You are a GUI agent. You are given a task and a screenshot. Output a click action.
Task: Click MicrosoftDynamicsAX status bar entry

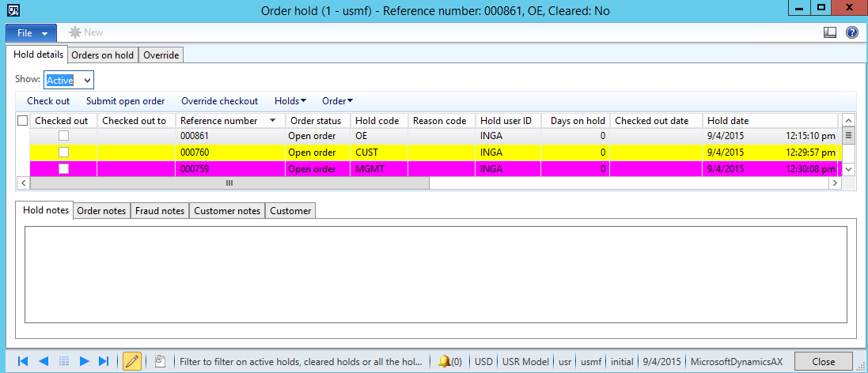[x=738, y=361]
